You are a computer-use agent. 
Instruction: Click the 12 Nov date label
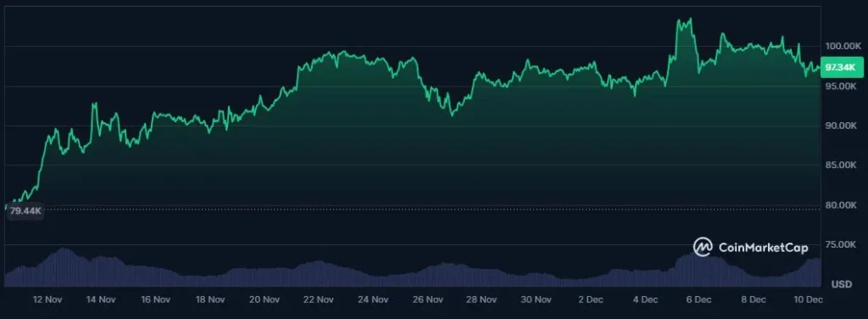tap(47, 299)
